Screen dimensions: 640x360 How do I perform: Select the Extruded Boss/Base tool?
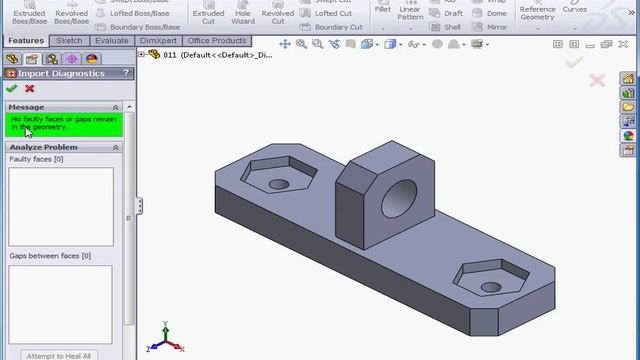pyautogui.click(x=29, y=13)
